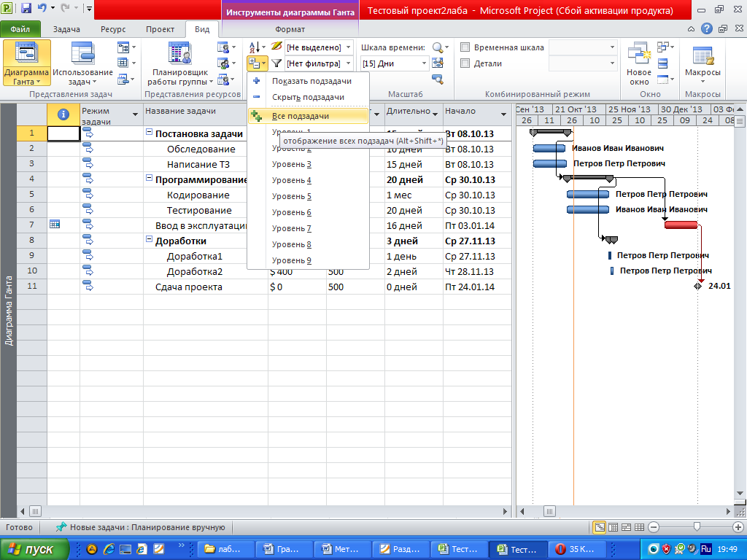Viewport: 747px width, 560px height.
Task: Enable Временная шкала checkbox
Action: coord(465,47)
